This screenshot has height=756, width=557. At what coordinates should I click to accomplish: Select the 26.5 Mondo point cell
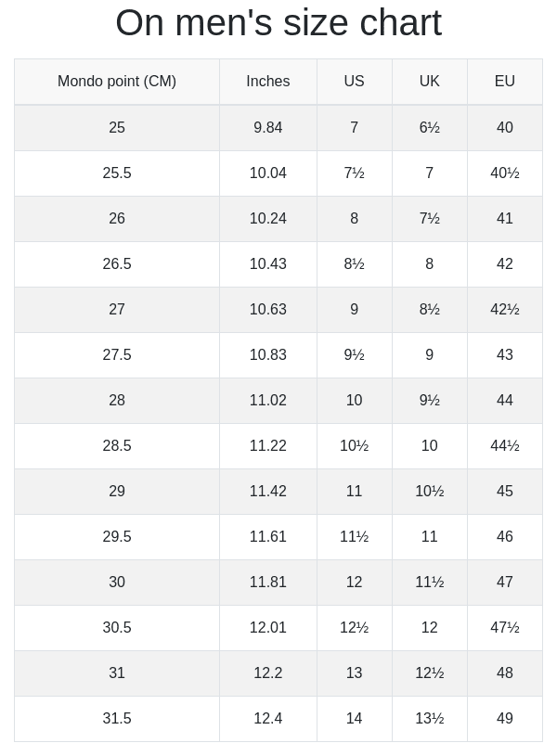click(117, 264)
